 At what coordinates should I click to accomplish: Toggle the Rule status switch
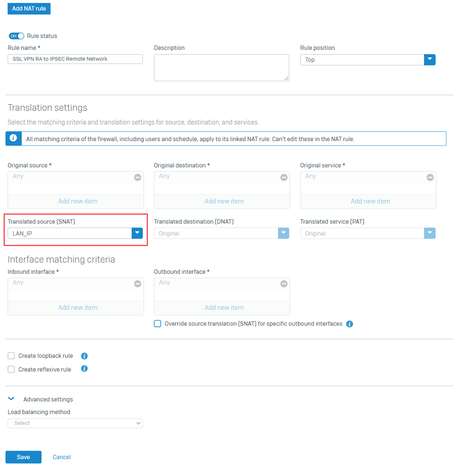coord(16,36)
